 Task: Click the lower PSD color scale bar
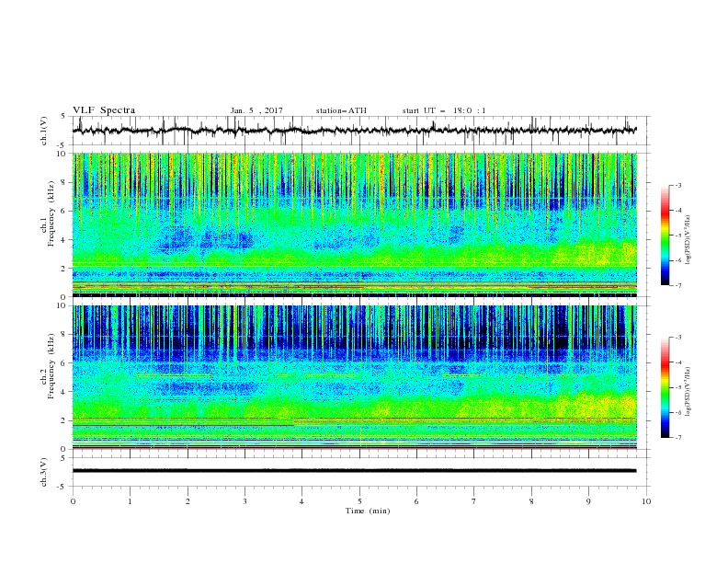point(665,387)
